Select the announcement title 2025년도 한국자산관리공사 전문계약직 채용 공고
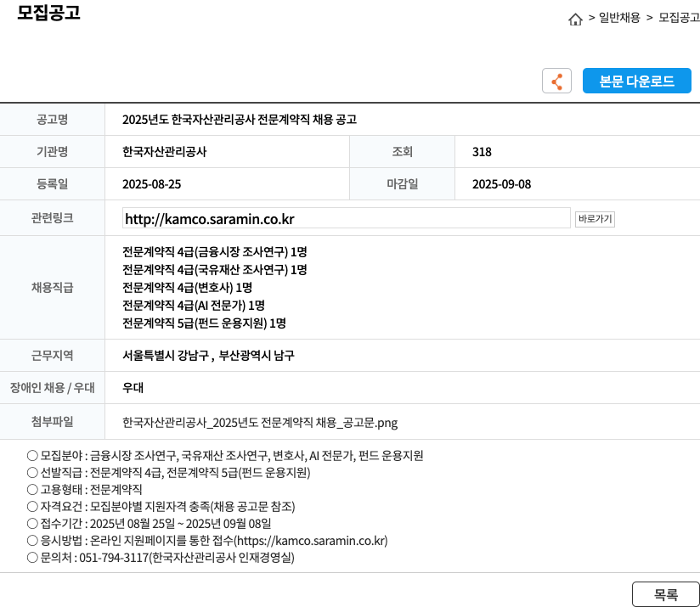The height and width of the screenshot is (607, 700). point(240,120)
